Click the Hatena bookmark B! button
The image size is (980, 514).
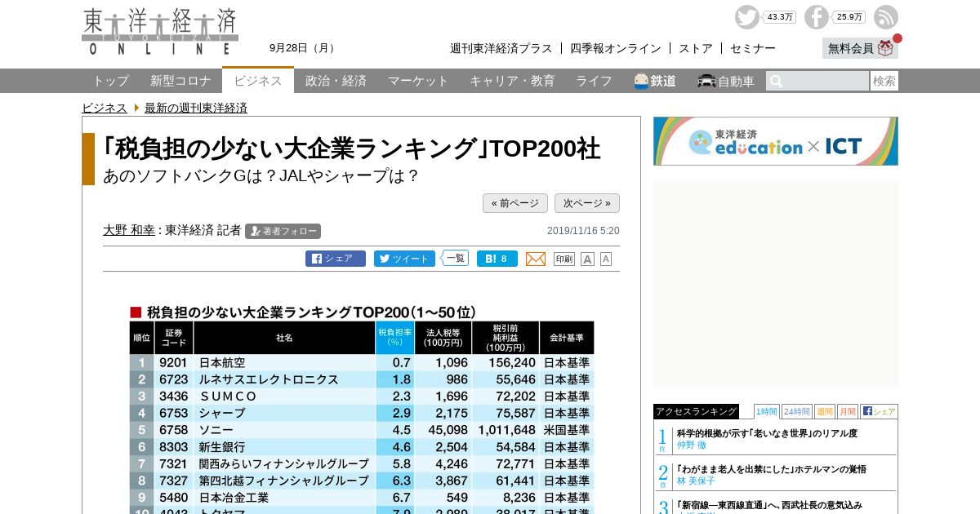coord(497,259)
